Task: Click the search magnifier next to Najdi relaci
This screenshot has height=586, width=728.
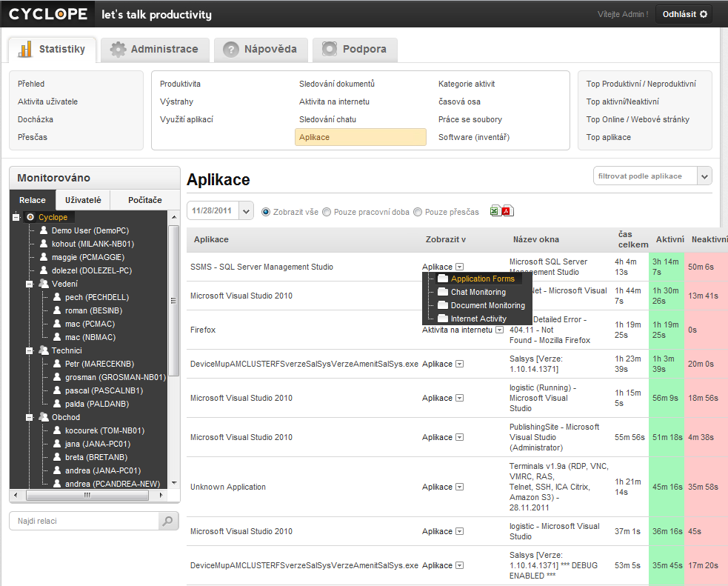Action: [x=167, y=521]
